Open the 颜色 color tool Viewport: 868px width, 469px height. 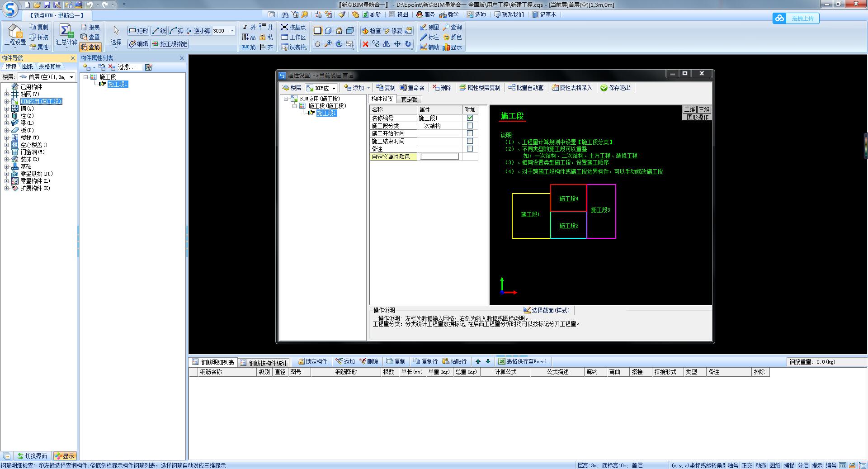tap(453, 37)
